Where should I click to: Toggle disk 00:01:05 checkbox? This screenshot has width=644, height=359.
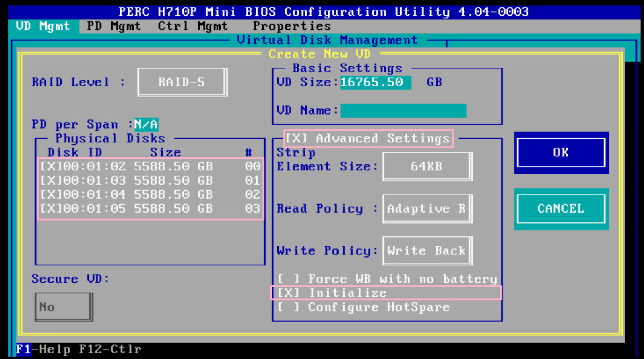pyautogui.click(x=51, y=209)
